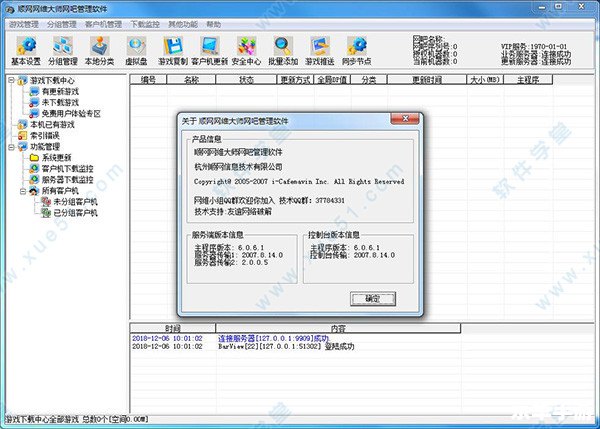Sort by 更新方式 column header
600x429 pixels.
pyautogui.click(x=295, y=80)
